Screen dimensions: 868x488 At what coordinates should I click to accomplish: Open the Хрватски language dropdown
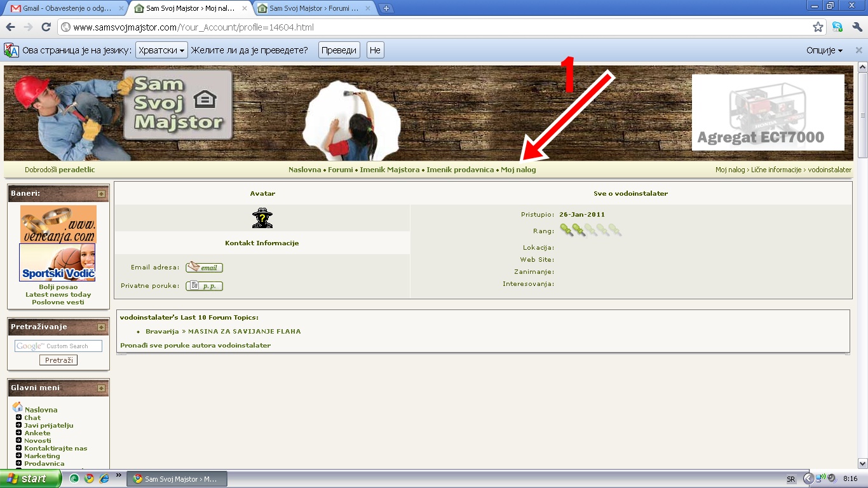pyautogui.click(x=161, y=50)
